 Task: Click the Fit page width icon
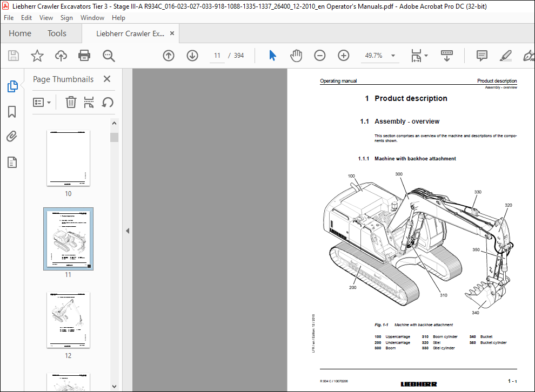(x=417, y=56)
